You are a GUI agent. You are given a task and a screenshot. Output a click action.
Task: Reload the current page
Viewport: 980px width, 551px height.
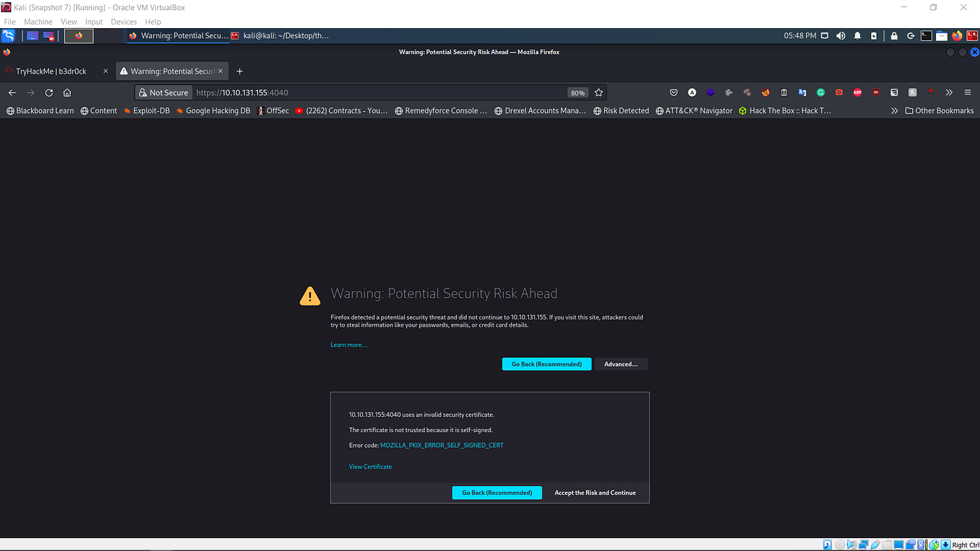click(48, 92)
